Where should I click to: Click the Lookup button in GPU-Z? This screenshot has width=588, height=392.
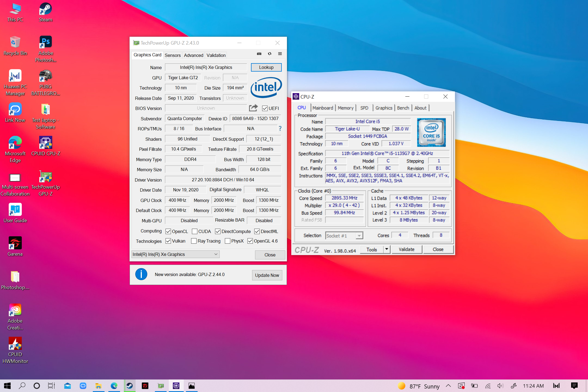[x=266, y=67]
